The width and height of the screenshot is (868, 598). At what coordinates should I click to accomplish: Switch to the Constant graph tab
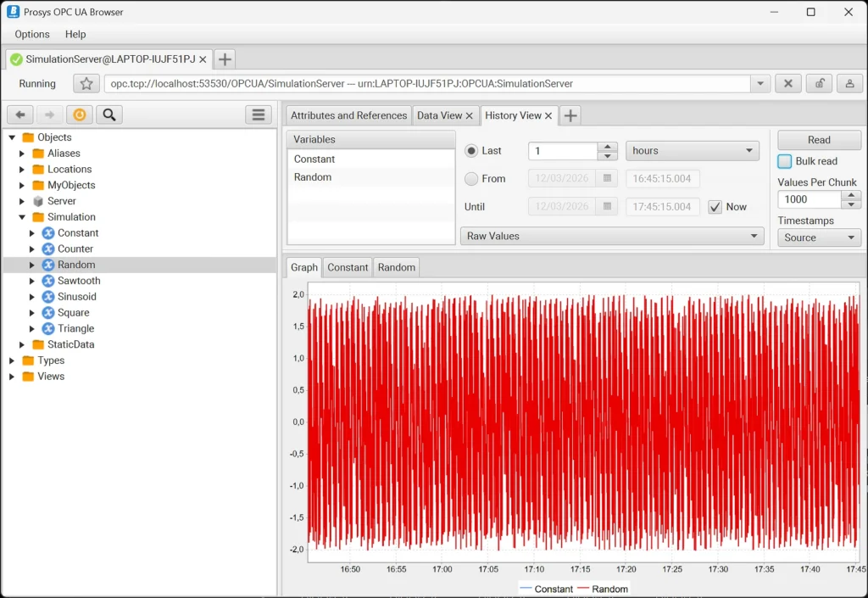pos(347,266)
